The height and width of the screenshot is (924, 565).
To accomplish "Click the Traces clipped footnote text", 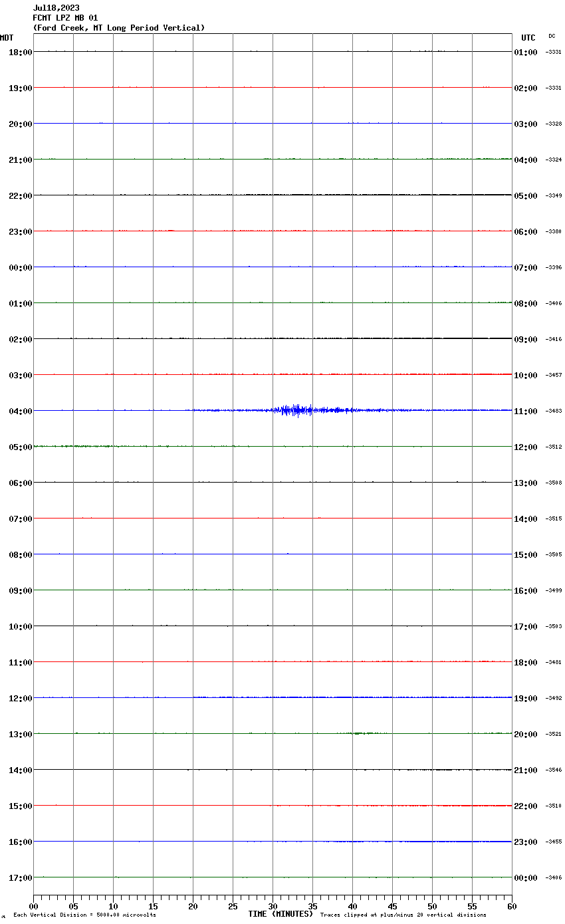I will [403, 915].
